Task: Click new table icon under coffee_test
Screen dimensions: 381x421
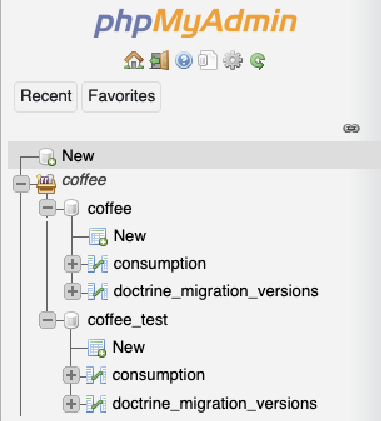Action: point(97,348)
